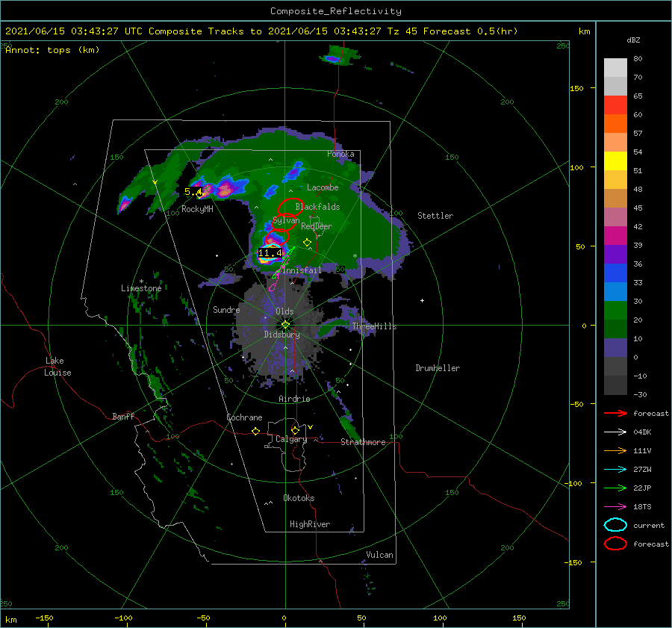Click the Didsbury town label
Viewport: 672px width, 628px height.
coord(281,335)
